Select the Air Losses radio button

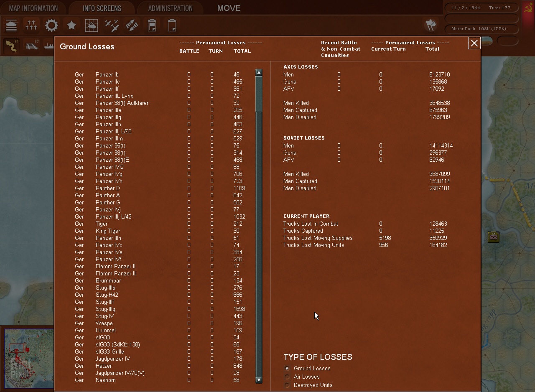(287, 377)
